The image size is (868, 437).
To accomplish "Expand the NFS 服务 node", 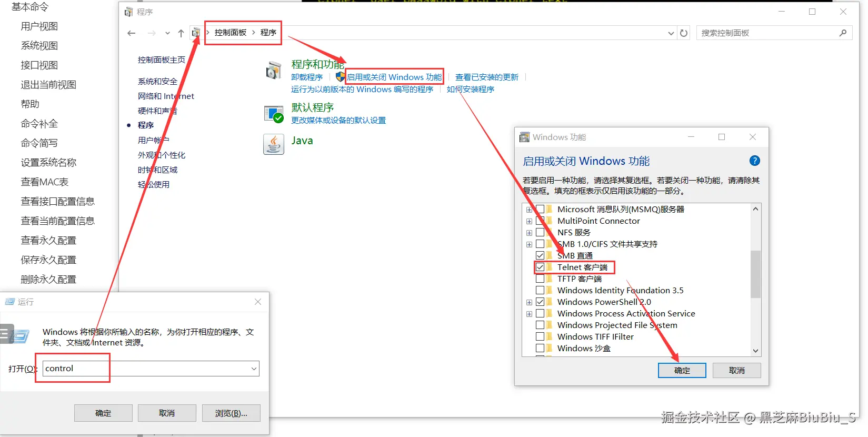I will pyautogui.click(x=529, y=233).
